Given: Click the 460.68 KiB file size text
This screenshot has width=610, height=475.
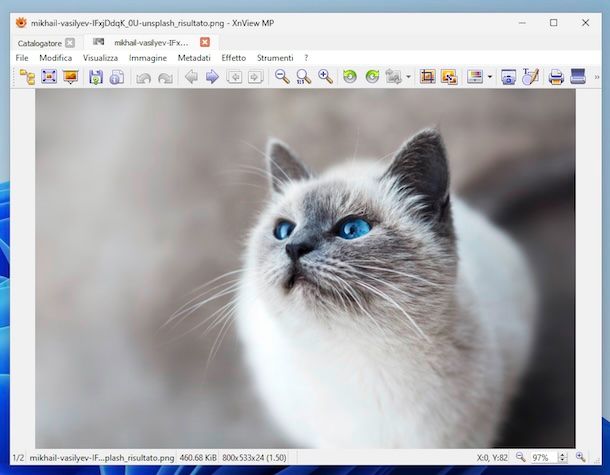Looking at the screenshot, I should click(198, 458).
